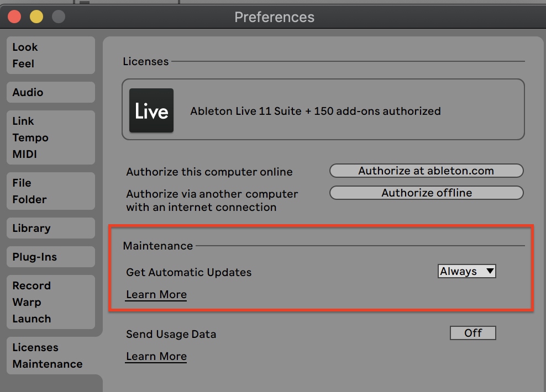Viewport: 546px width, 392px height.
Task: Open the Plug-Ins preferences tab
Action: (x=51, y=257)
